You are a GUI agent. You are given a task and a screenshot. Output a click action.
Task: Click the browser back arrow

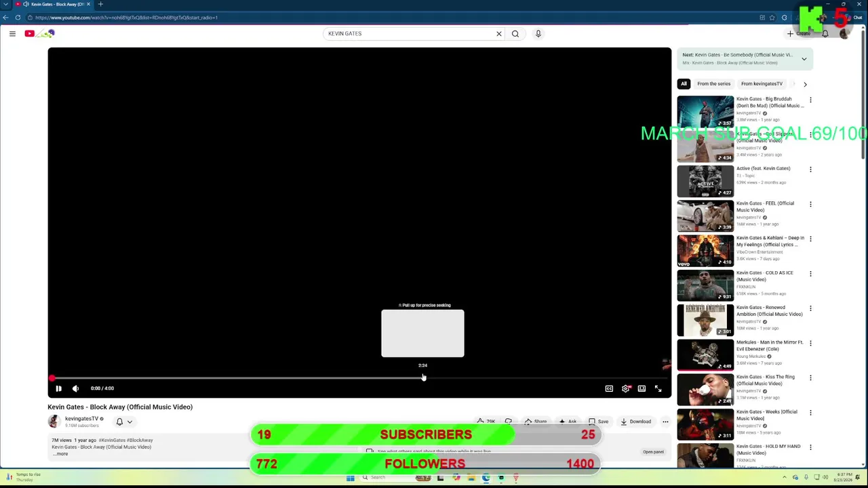pos(6,18)
